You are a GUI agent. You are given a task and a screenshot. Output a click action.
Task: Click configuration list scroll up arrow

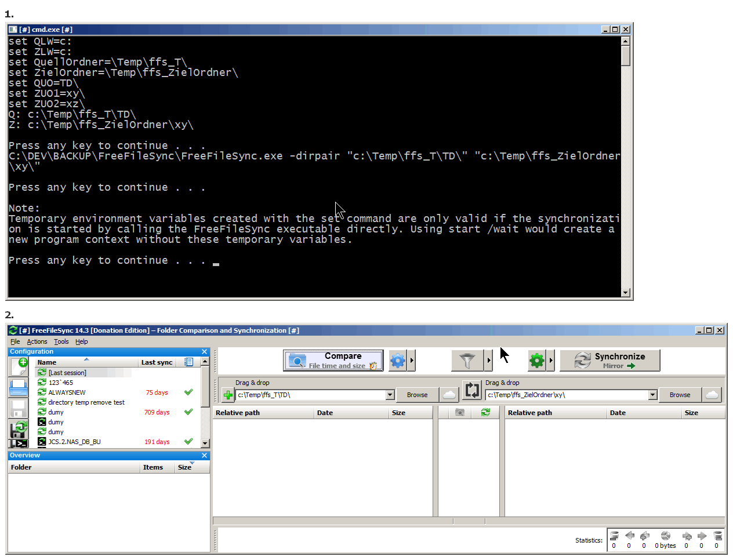(205, 362)
